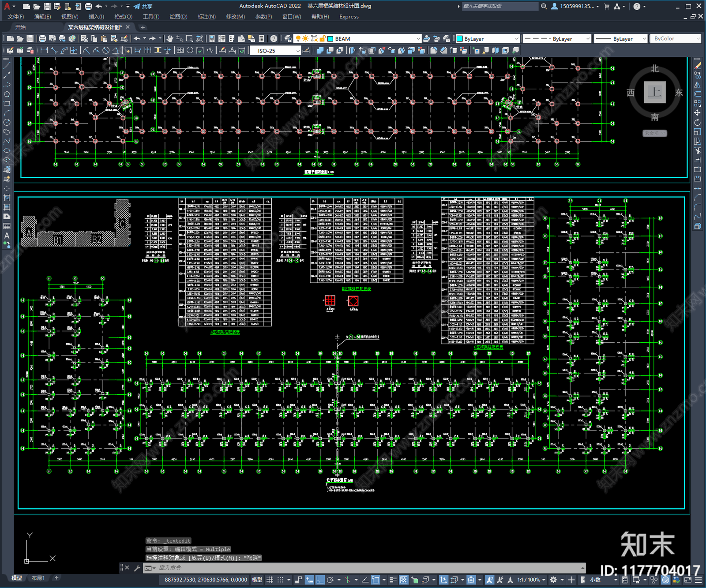This screenshot has width=706, height=588.
Task: Select the Multiline Text A tool
Action: coord(7,236)
